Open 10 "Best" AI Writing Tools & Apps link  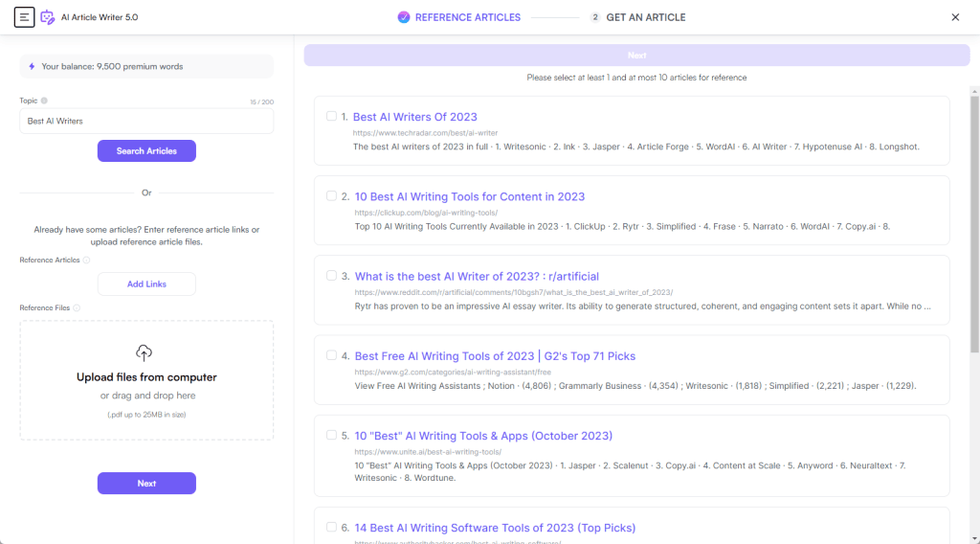[x=483, y=436]
